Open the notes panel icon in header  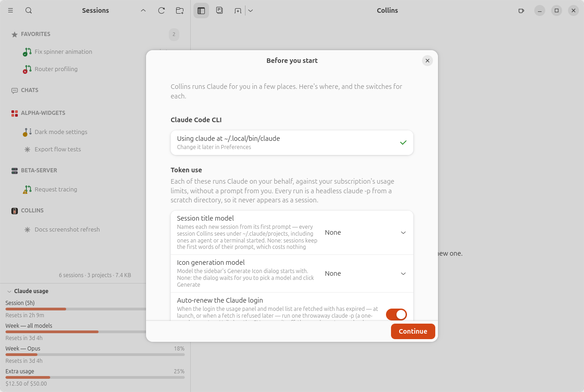[x=219, y=10]
